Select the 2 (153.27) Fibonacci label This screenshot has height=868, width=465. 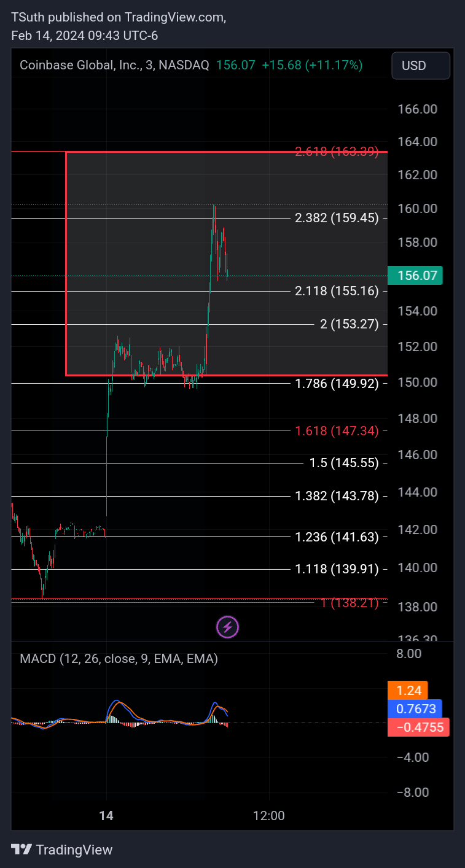[x=350, y=324]
